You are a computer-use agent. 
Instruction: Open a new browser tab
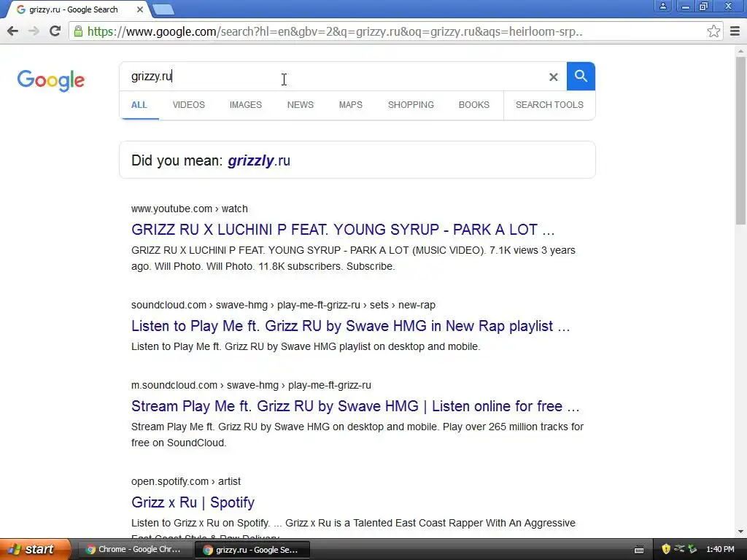tap(163, 9)
